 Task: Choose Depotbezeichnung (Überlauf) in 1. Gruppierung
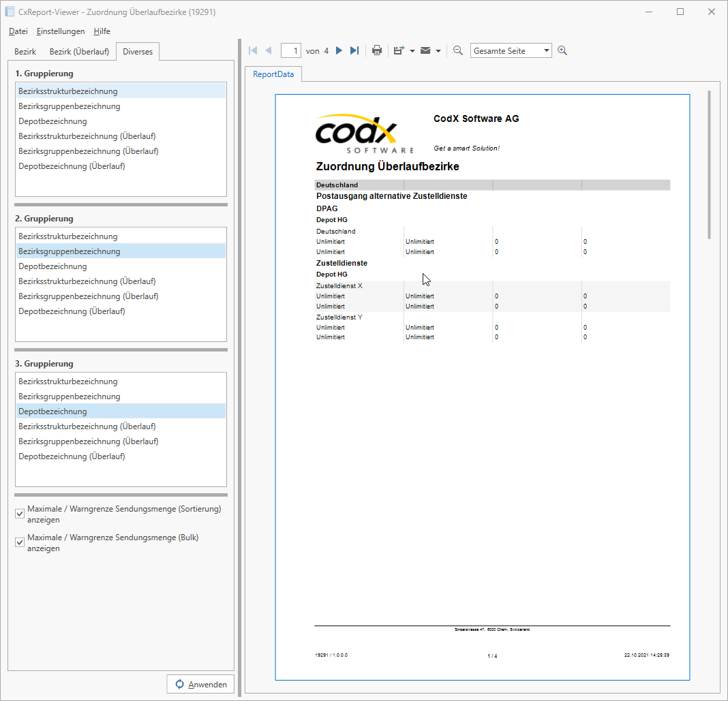(121, 166)
